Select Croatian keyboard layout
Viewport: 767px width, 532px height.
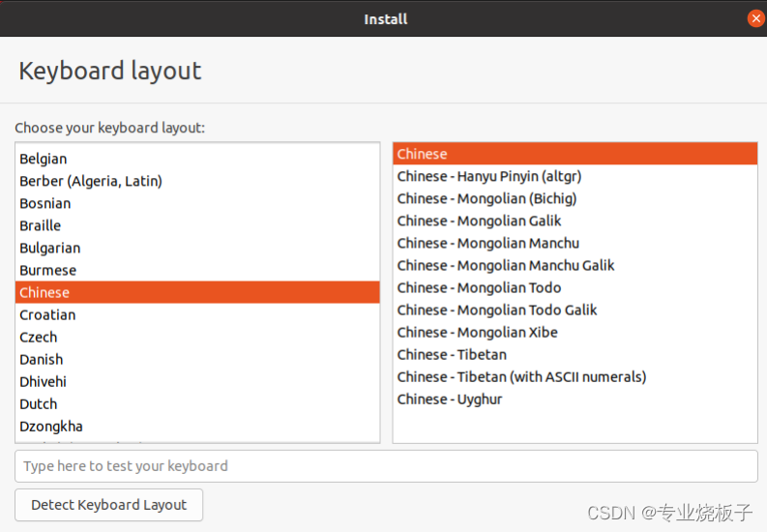pos(197,315)
